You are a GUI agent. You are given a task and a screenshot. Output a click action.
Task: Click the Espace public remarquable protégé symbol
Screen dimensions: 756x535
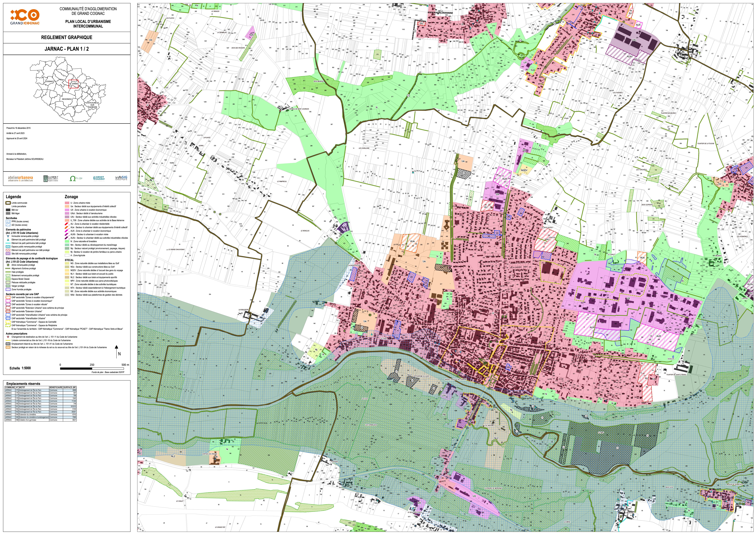(8, 247)
